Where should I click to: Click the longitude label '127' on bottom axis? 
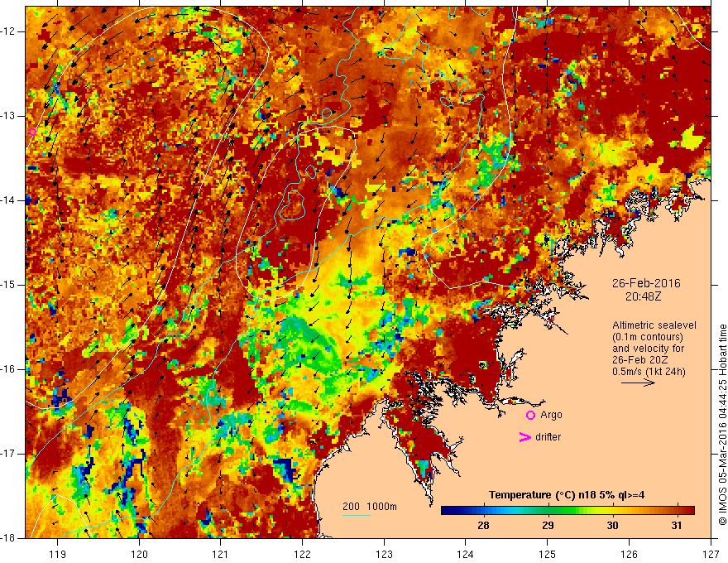tap(711, 554)
